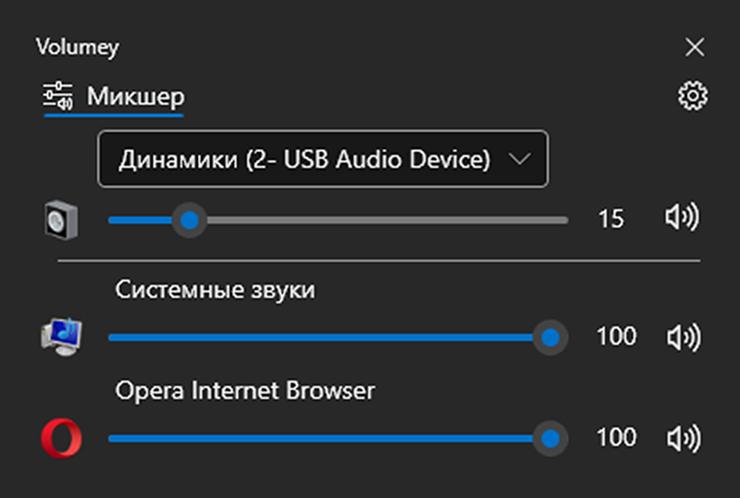Click the chevron arrow of the device selector
The width and height of the screenshot is (740, 498).
point(520,159)
